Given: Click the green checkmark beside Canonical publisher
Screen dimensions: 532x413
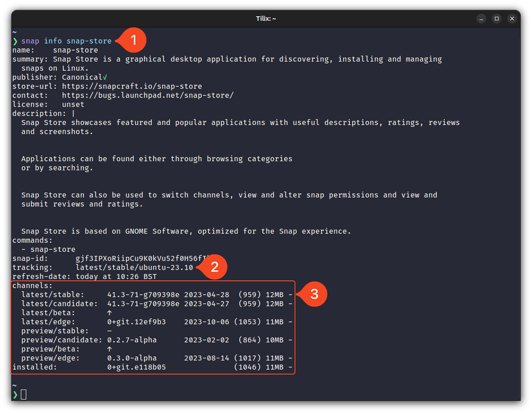Looking at the screenshot, I should click(105, 77).
